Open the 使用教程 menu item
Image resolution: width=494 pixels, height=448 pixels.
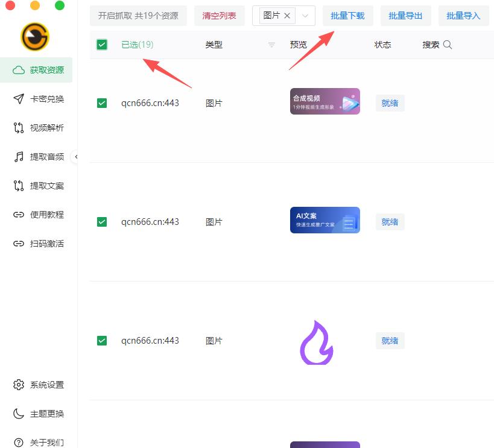(46, 215)
